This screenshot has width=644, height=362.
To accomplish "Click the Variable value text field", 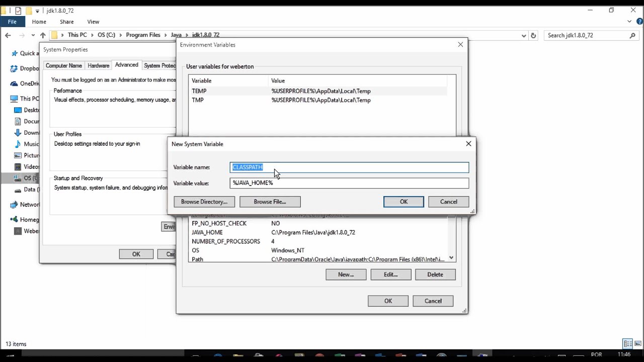I will click(349, 183).
